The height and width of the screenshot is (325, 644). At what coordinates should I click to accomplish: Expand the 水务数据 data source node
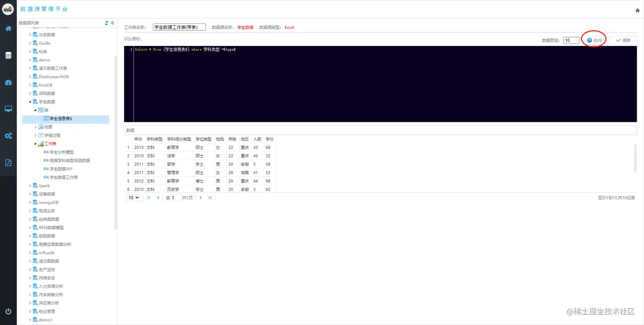point(30,35)
